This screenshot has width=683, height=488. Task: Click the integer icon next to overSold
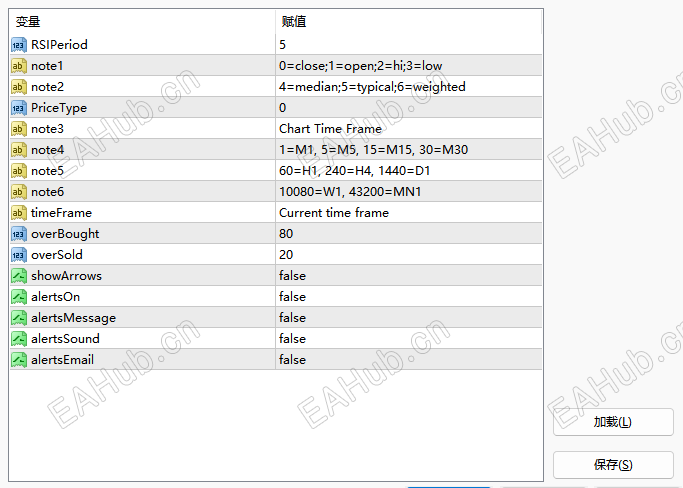(19, 255)
